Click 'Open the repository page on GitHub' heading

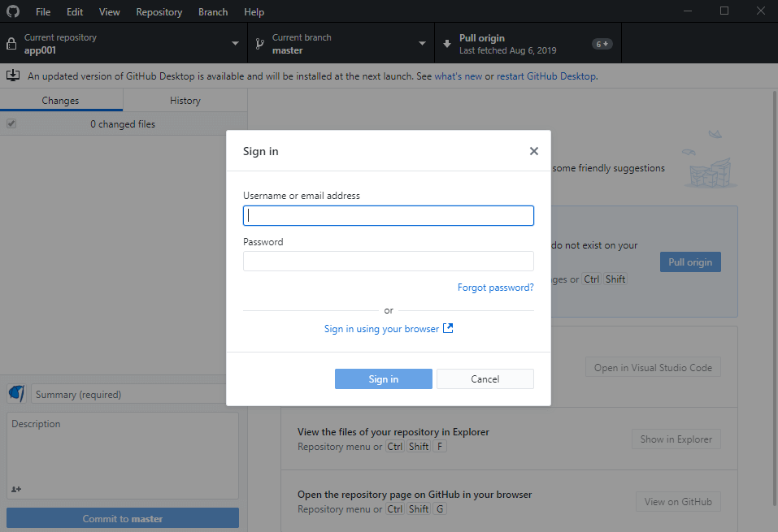(x=415, y=495)
